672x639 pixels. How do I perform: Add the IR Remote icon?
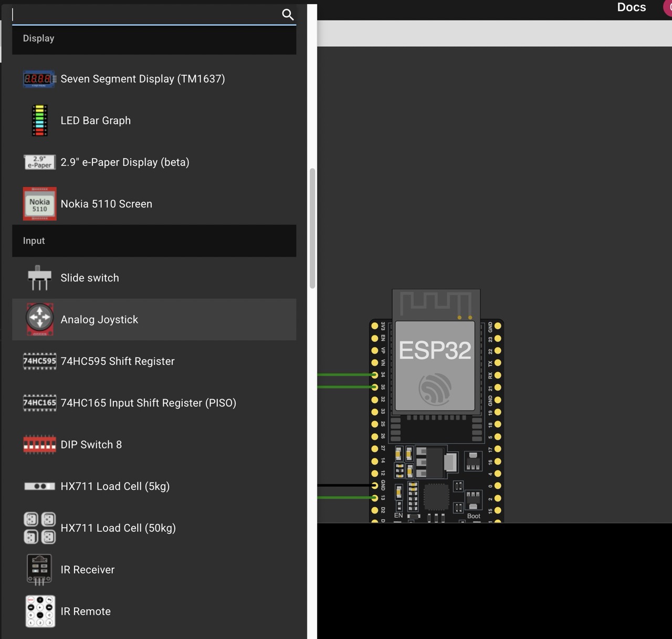(40, 611)
